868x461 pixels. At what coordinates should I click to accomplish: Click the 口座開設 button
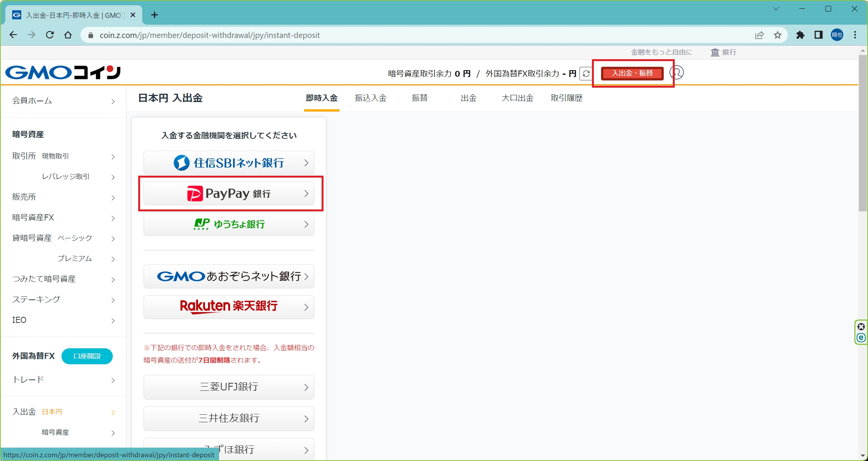pos(87,356)
